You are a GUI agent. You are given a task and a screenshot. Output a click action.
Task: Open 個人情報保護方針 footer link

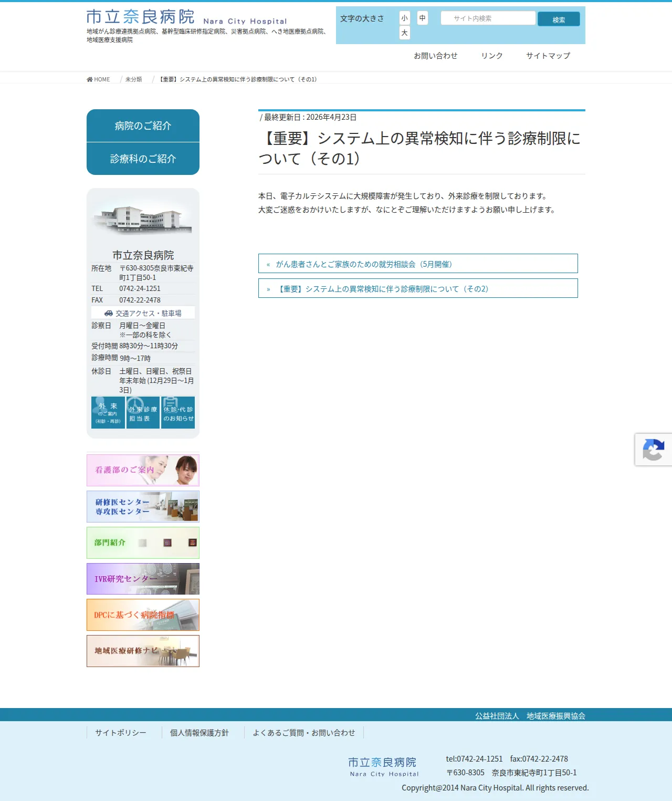pyautogui.click(x=199, y=733)
